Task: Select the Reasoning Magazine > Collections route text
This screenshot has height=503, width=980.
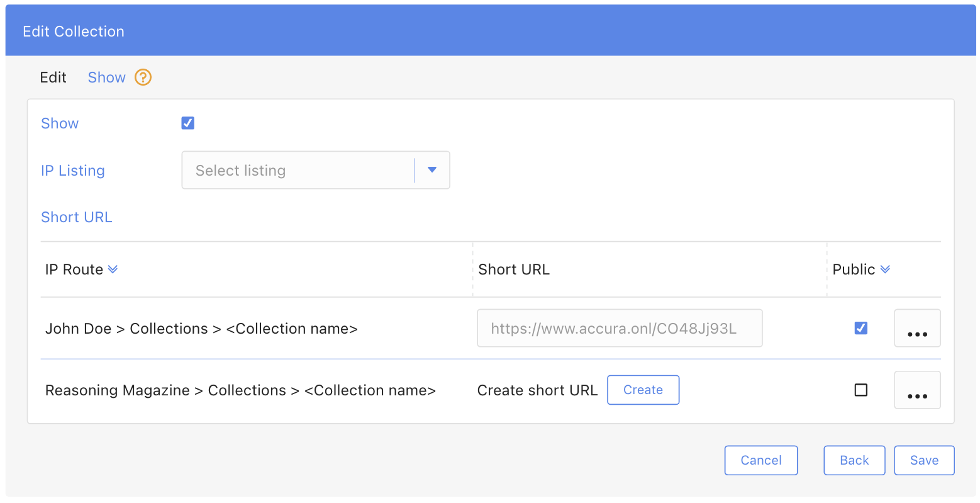Action: [240, 390]
